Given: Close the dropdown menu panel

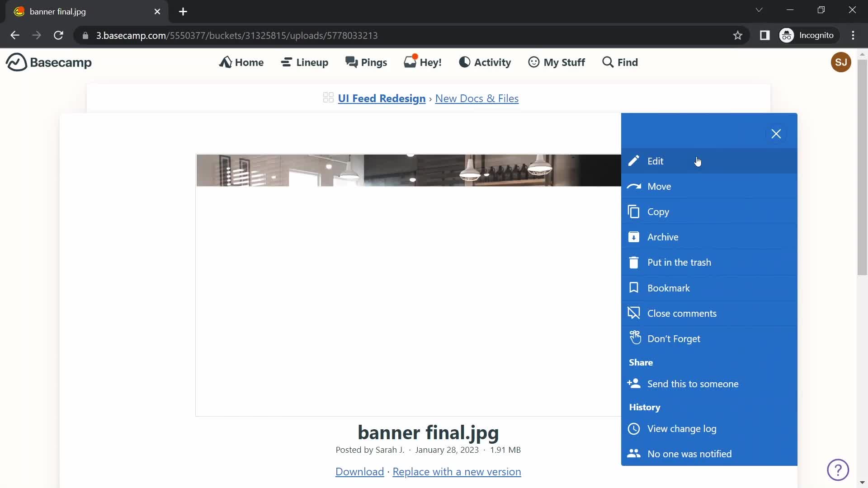Looking at the screenshot, I should pyautogui.click(x=777, y=133).
